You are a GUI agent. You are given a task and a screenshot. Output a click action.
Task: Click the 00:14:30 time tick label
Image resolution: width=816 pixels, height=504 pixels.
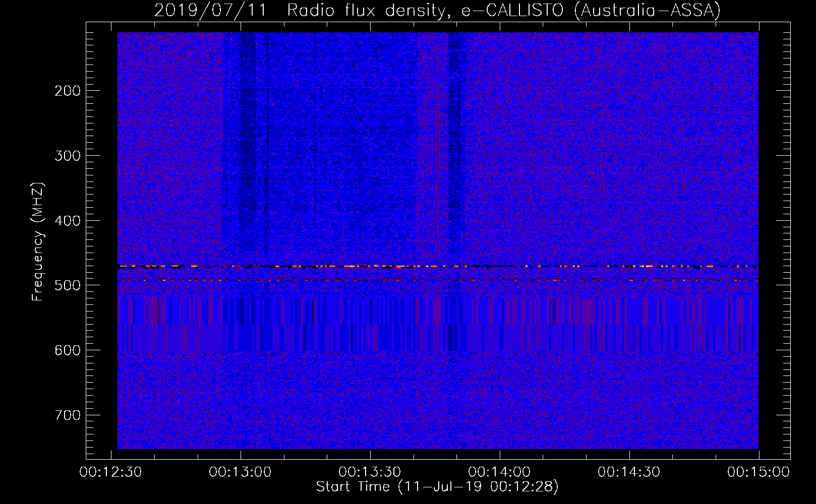click(629, 472)
